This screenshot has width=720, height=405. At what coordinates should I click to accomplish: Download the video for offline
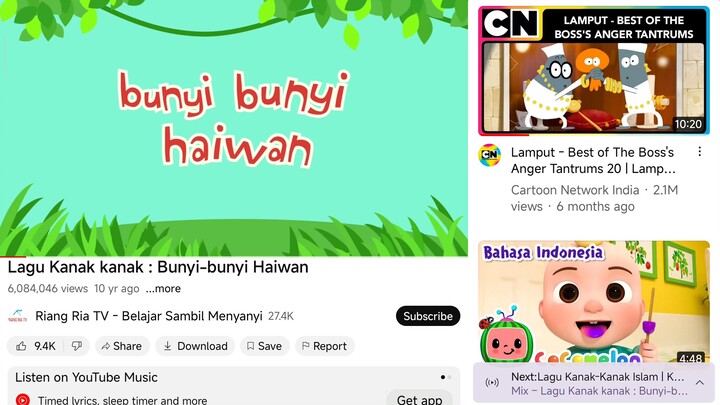pos(195,346)
